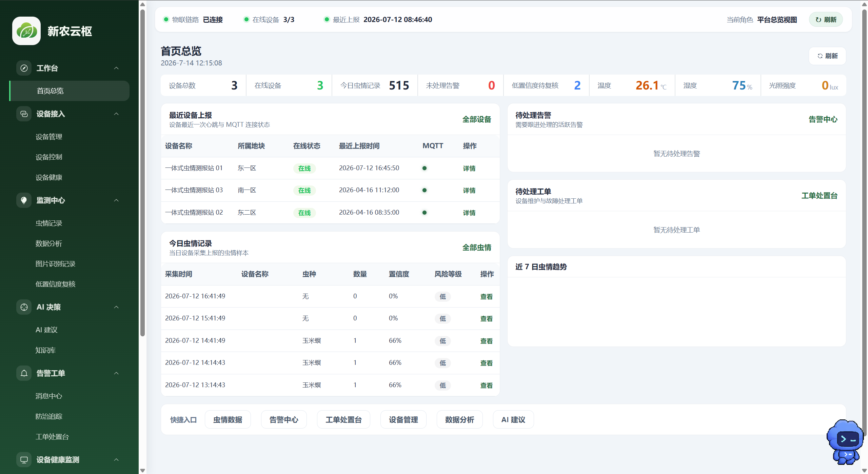The height and width of the screenshot is (474, 868).
Task: Click the AI 建议 quick entry button
Action: click(x=513, y=420)
